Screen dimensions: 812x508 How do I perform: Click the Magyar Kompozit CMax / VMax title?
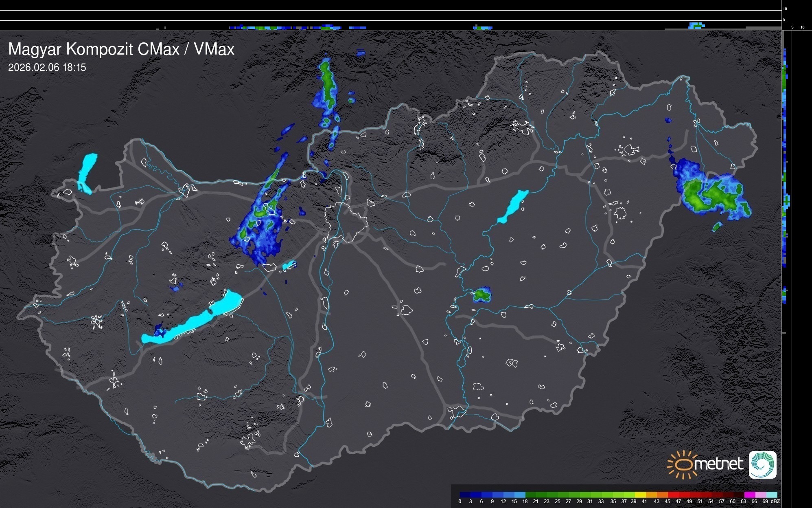(x=121, y=49)
